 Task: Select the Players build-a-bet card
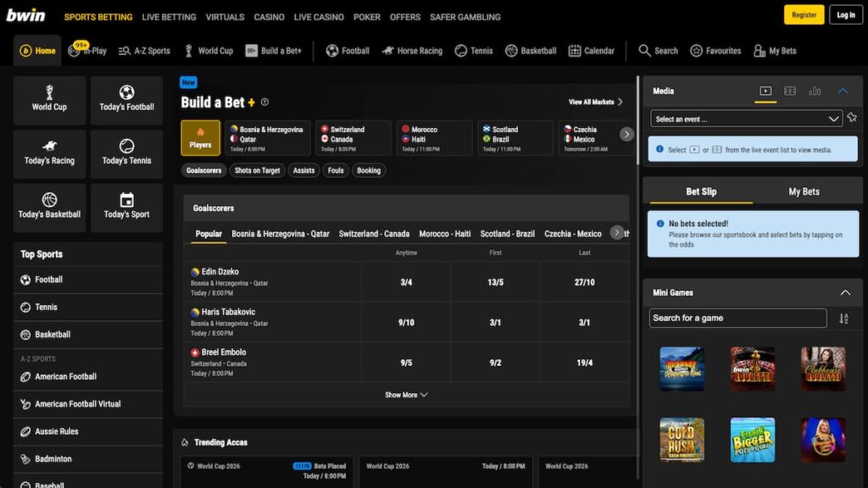[200, 138]
